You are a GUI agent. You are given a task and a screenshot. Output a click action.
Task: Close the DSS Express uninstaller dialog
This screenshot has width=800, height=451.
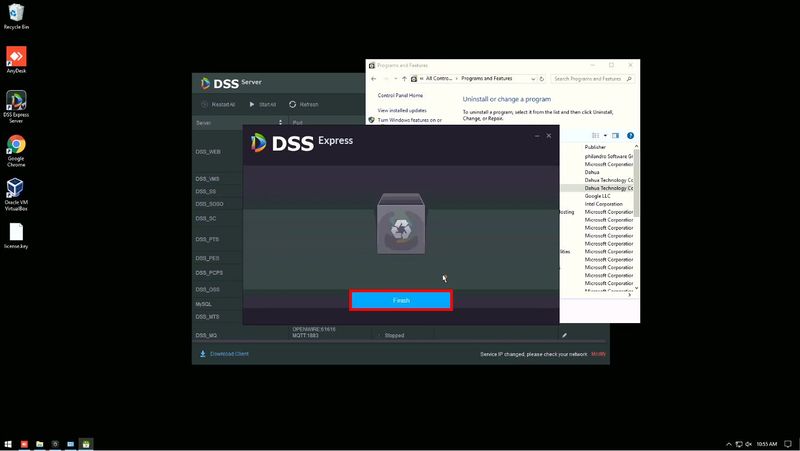point(549,136)
